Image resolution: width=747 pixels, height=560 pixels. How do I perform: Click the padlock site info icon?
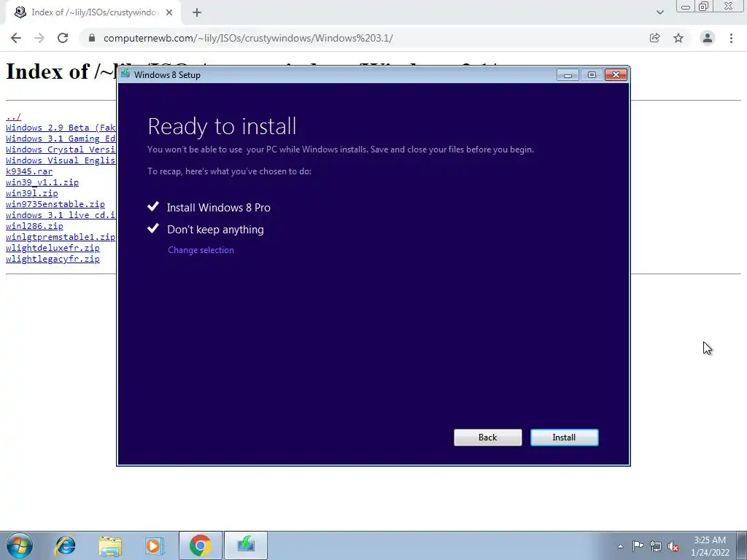click(x=92, y=38)
